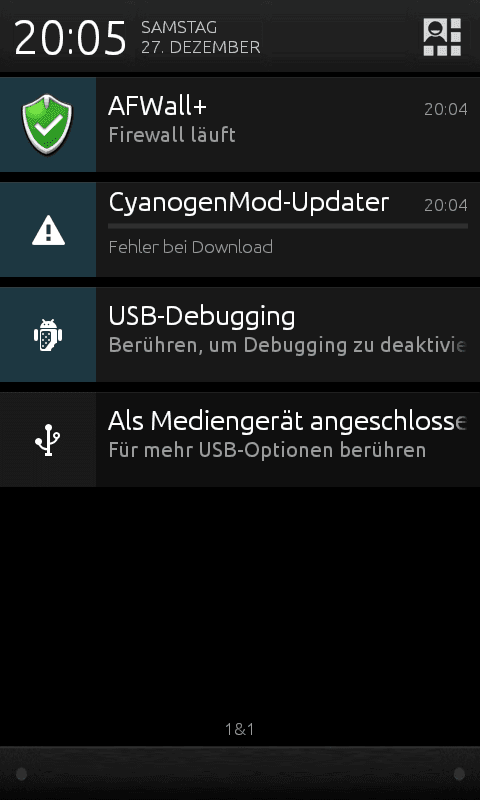Click the CyanogenMod download progress bar

click(x=288, y=226)
